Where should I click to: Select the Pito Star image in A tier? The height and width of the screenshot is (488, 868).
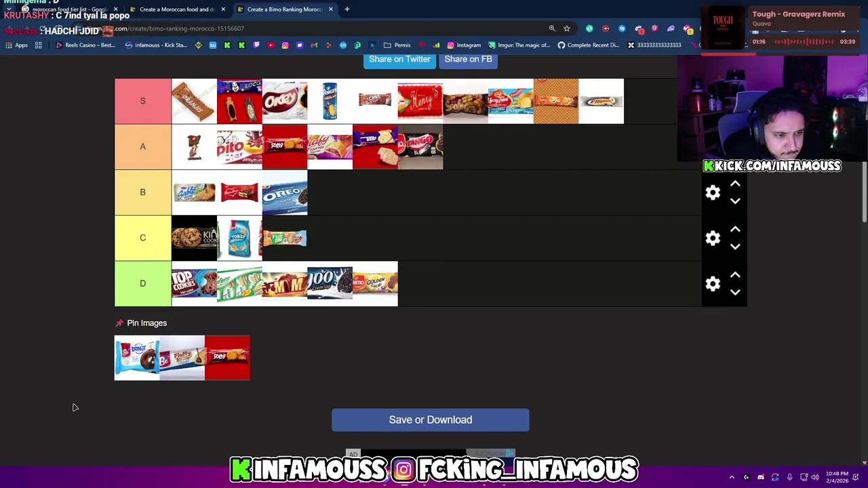click(x=239, y=146)
